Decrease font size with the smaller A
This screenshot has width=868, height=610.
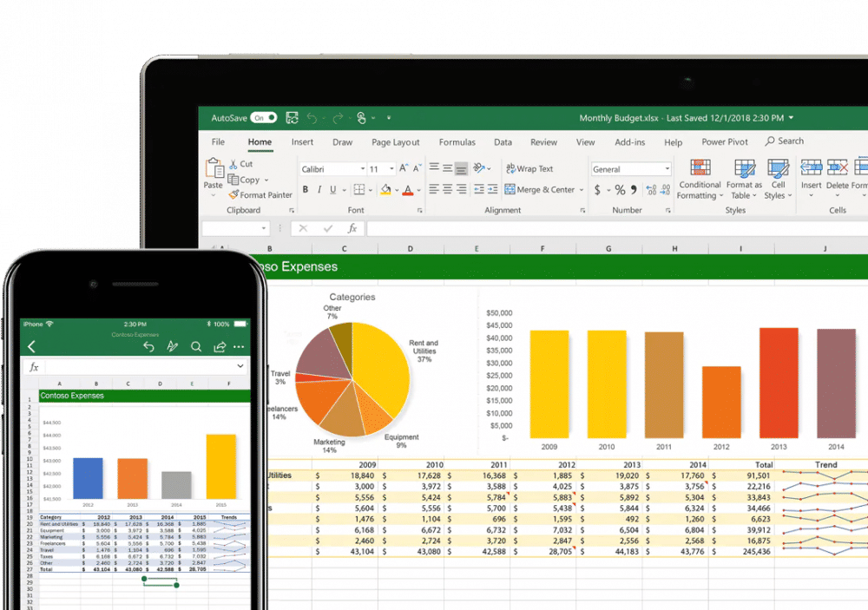(417, 168)
